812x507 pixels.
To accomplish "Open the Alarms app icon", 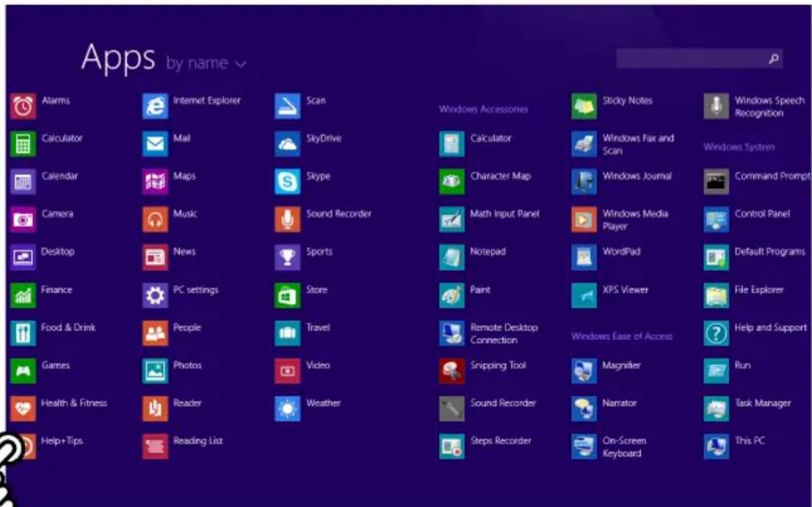I will coord(23,107).
